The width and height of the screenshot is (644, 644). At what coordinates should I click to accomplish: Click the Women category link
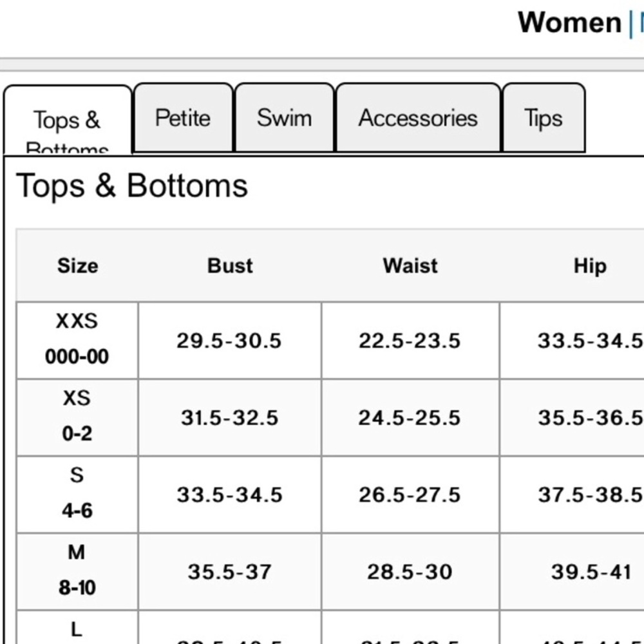[570, 22]
